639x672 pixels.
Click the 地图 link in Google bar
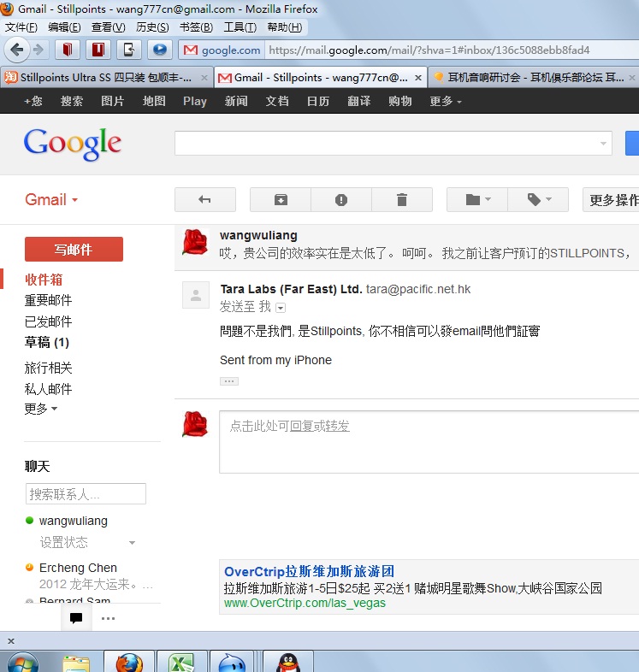(154, 101)
